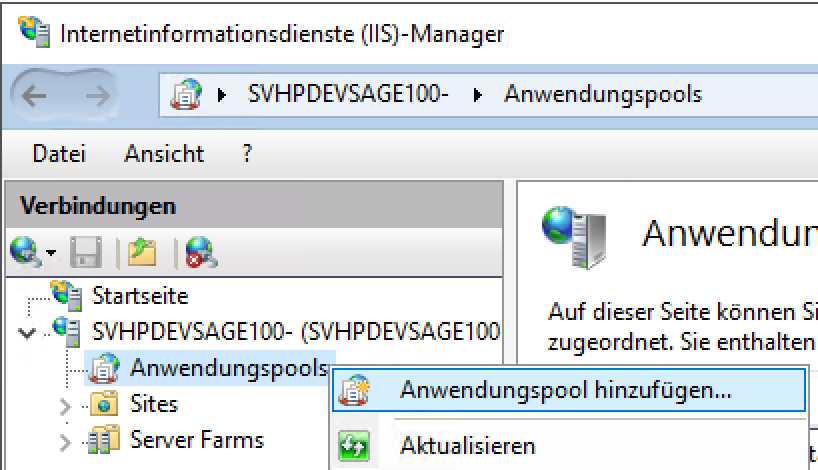818x470 pixels.
Task: Open the Datei menu
Action: coord(59,154)
